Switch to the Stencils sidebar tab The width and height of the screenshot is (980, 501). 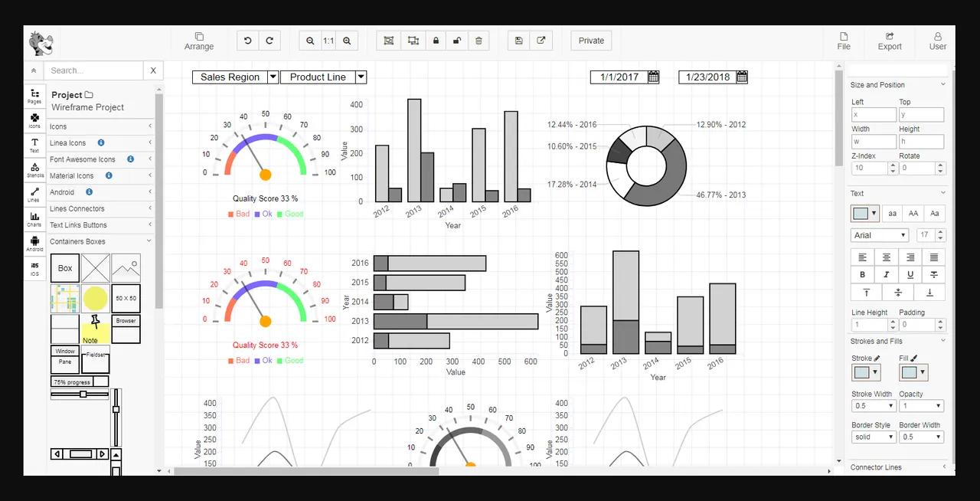point(34,169)
